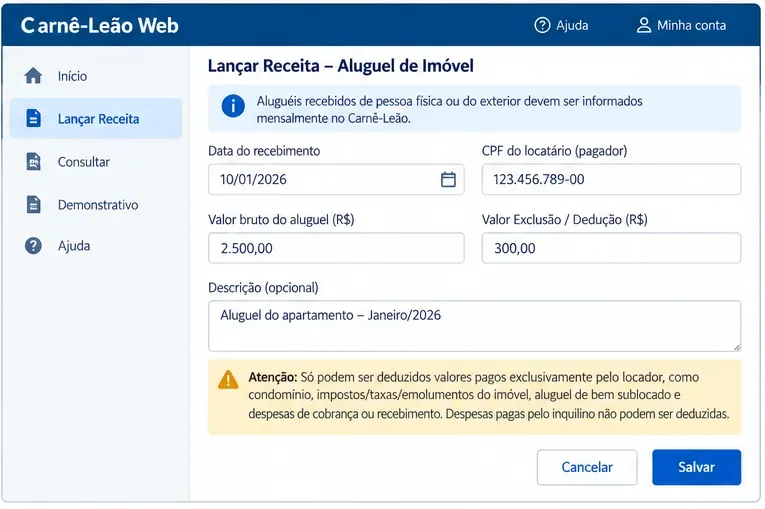Click the Carnê-Leão Web logo title
Screen dimensions: 765x509
pos(100,25)
